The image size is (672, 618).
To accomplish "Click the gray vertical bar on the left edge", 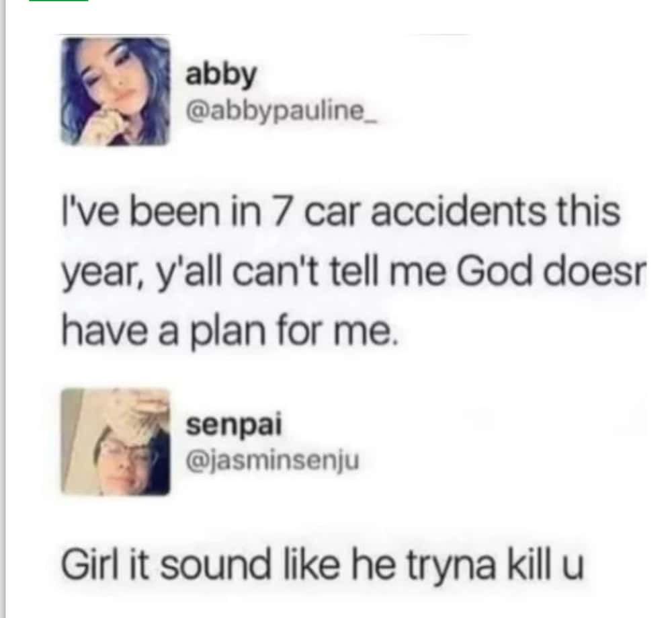I will pos(3,309).
